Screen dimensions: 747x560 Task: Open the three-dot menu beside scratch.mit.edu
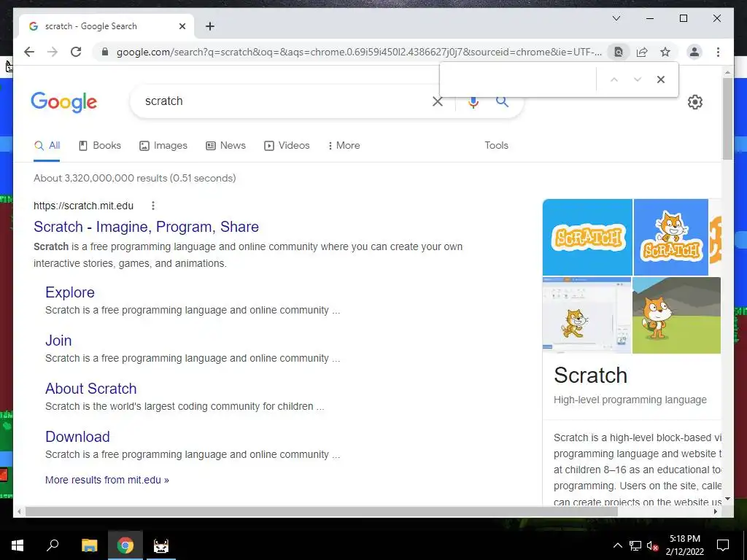(153, 206)
